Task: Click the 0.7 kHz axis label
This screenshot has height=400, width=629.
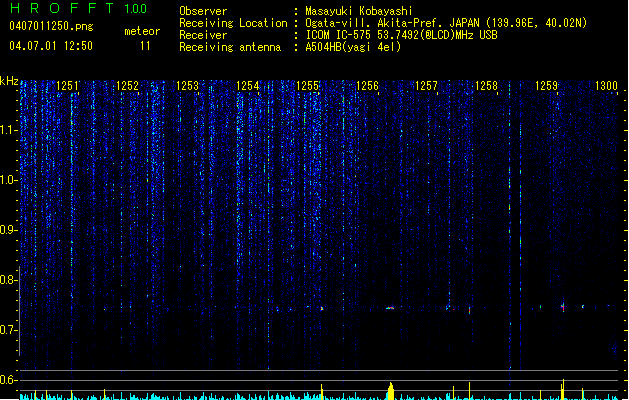Action: (8, 330)
